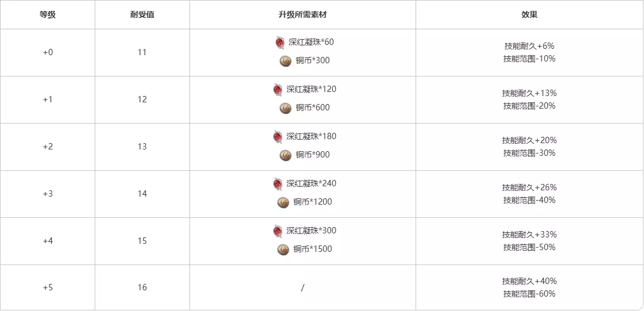Click the red bead icon beside 深红凝珠*60
The image size is (644, 311).
pyautogui.click(x=280, y=43)
